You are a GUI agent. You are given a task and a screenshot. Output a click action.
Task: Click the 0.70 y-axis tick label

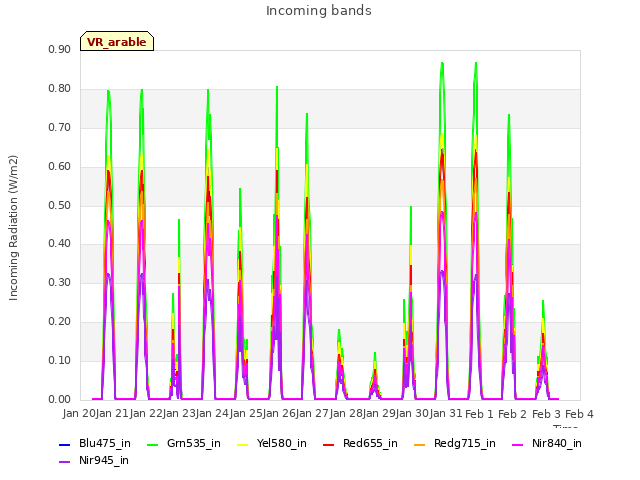click(60, 128)
